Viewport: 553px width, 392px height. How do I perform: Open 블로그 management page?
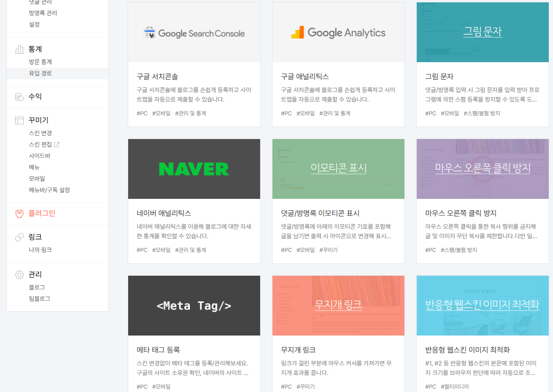[x=37, y=287]
